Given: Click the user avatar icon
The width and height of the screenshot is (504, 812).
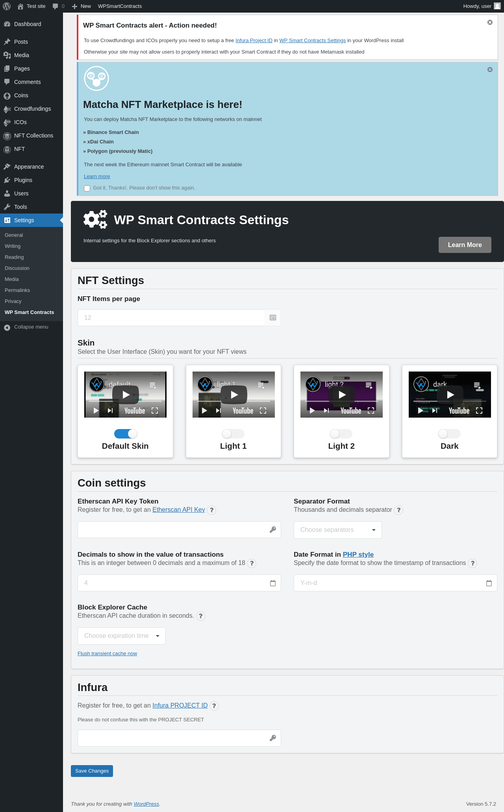Looking at the screenshot, I should point(497,6).
